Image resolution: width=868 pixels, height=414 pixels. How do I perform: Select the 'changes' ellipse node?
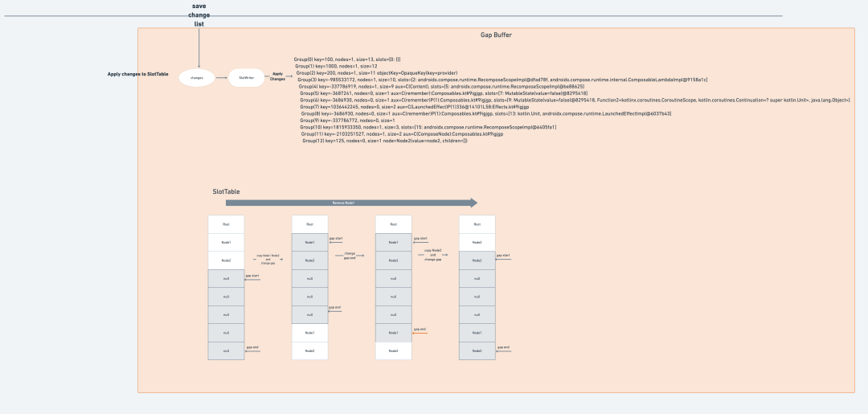(197, 78)
